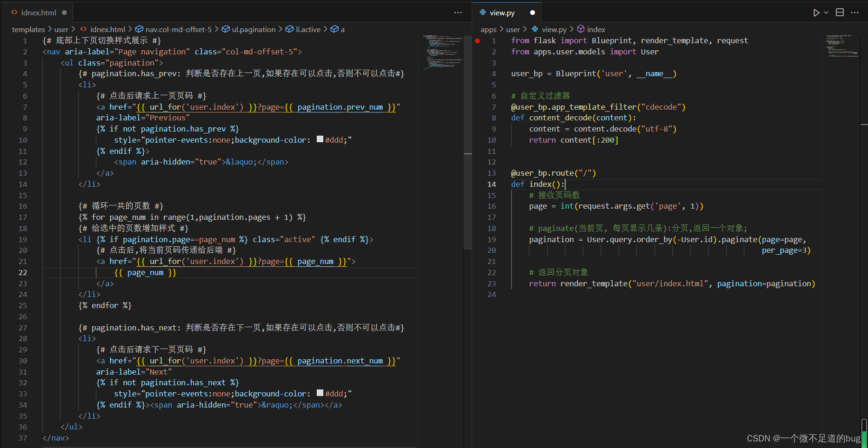Viewport: 868px width, 448px height.
Task: Click cube icon beside ul.pagination breadcrumb
Action: click(x=226, y=29)
